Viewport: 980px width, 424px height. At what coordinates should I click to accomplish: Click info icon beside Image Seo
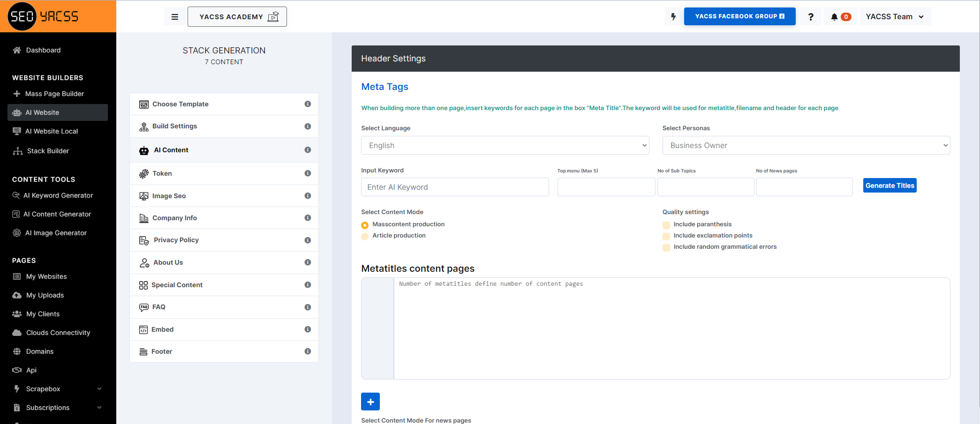tap(308, 196)
